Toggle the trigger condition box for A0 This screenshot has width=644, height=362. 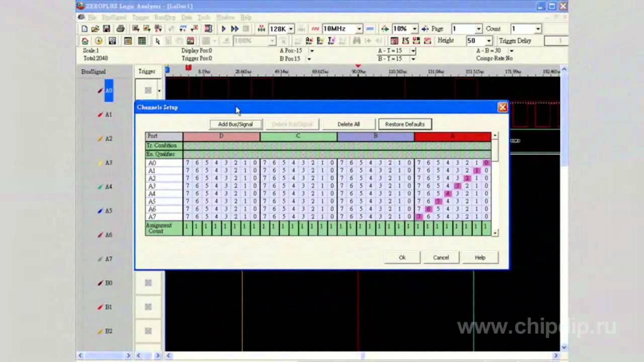[148, 90]
